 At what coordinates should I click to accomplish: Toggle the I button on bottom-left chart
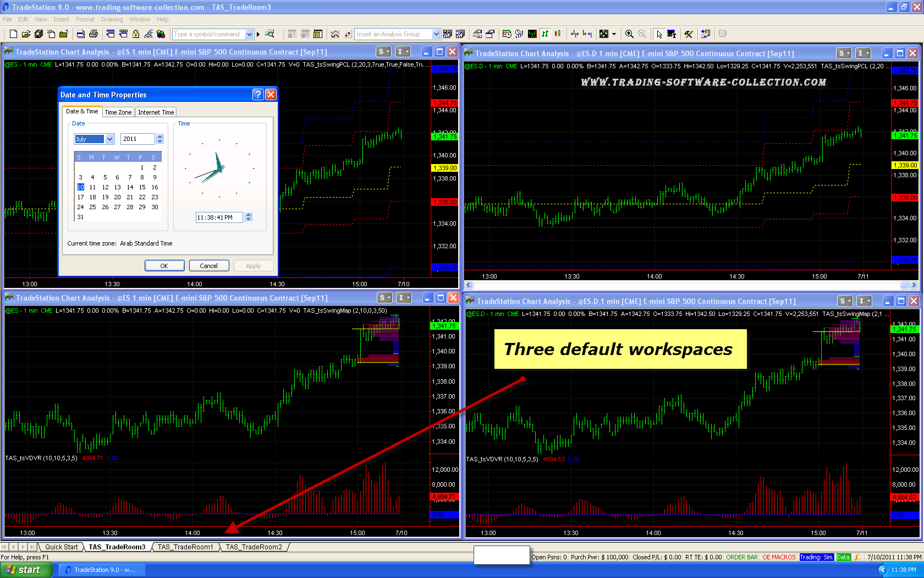[404, 298]
